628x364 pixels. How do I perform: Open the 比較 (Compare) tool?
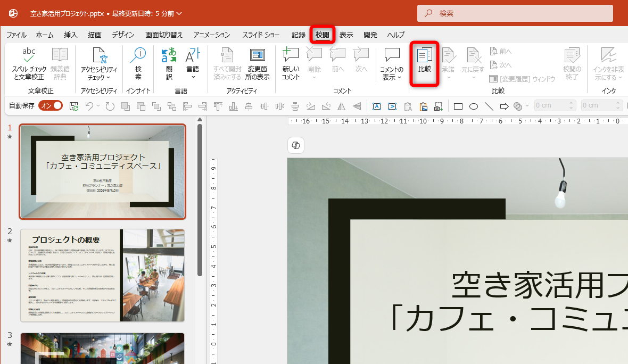click(x=424, y=62)
